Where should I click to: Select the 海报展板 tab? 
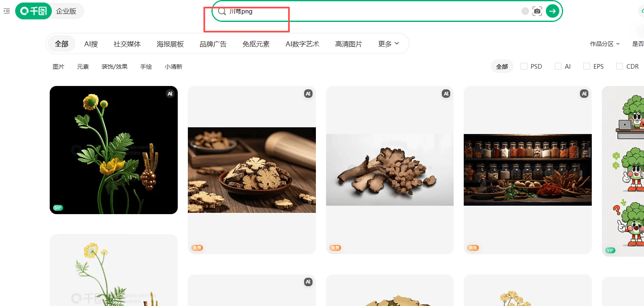click(x=170, y=44)
